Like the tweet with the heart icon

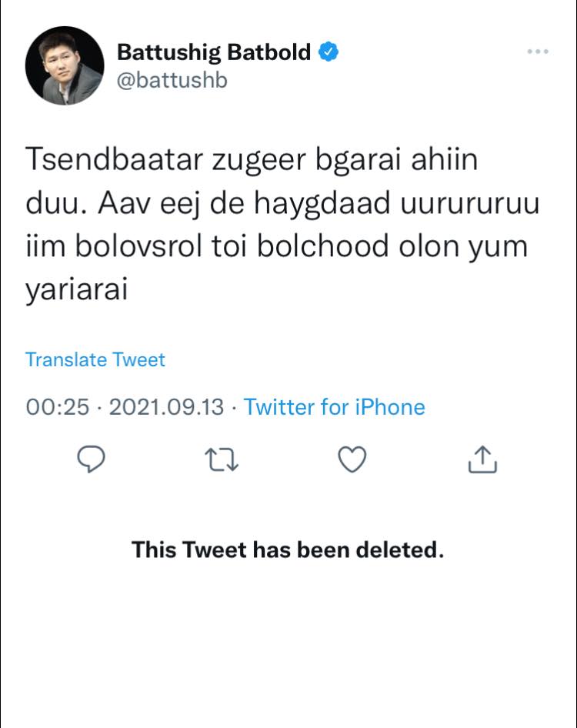click(x=352, y=460)
